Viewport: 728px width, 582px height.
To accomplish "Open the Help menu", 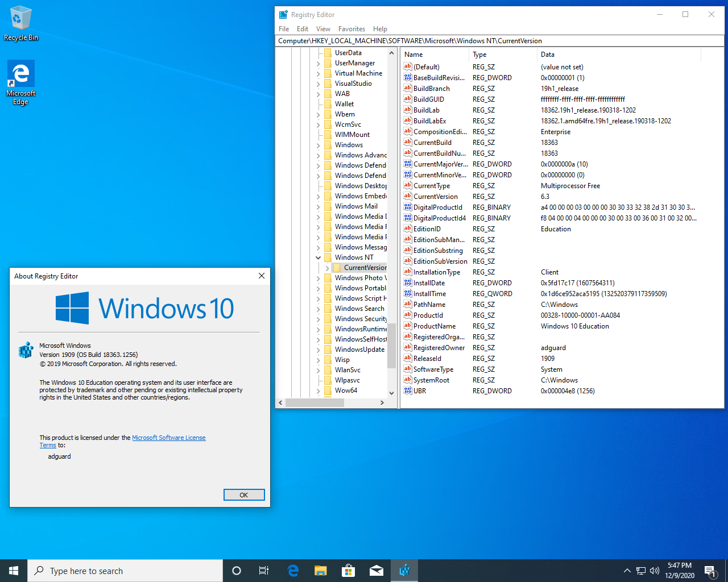I will tap(380, 29).
